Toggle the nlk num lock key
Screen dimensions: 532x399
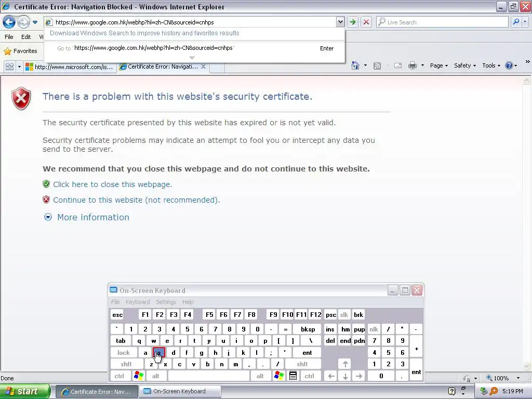374,329
